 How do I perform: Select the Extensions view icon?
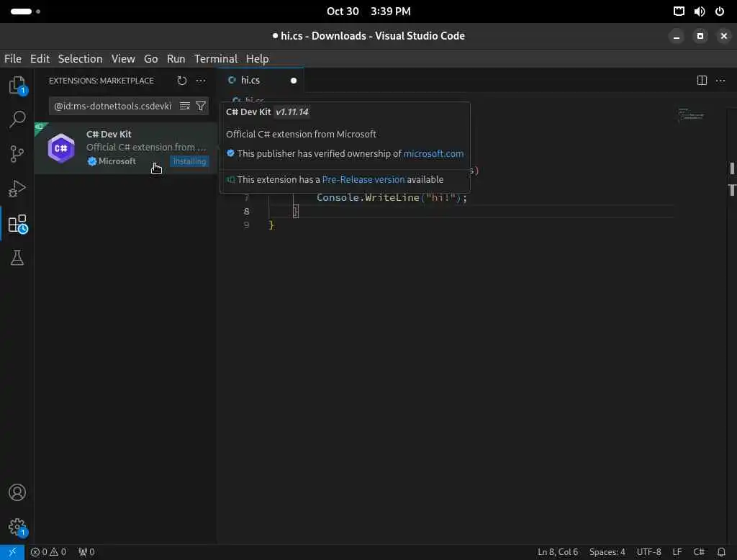[17, 224]
